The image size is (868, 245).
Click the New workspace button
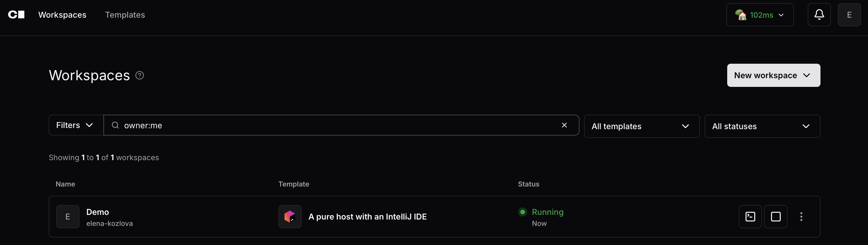coord(773,75)
